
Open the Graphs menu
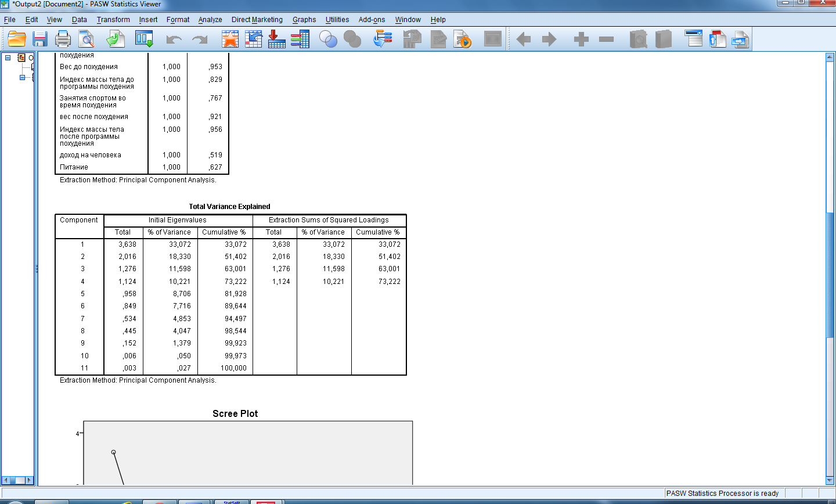click(304, 20)
